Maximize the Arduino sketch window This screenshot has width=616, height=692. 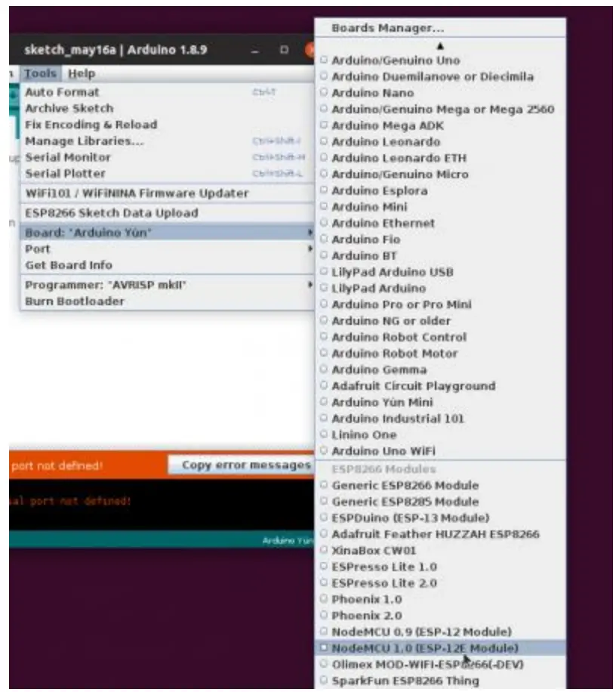click(x=285, y=50)
